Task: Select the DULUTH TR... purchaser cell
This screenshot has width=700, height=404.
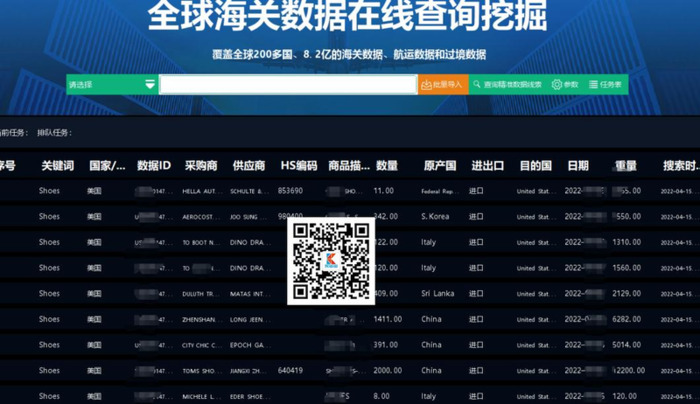Action: coord(201,294)
